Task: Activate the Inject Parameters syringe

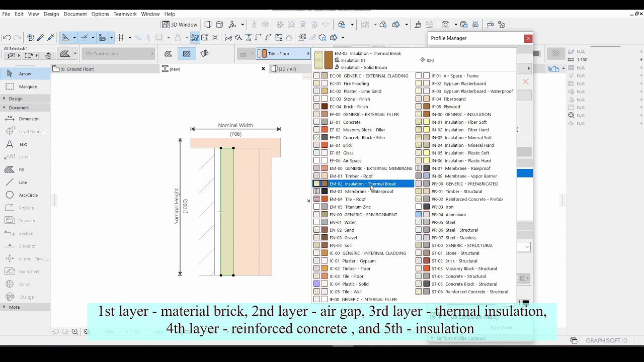Action: point(51,38)
